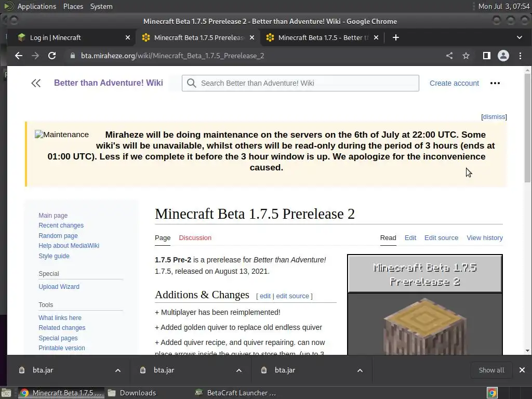Open the tab search chevron
The height and width of the screenshot is (399, 532).
(520, 37)
